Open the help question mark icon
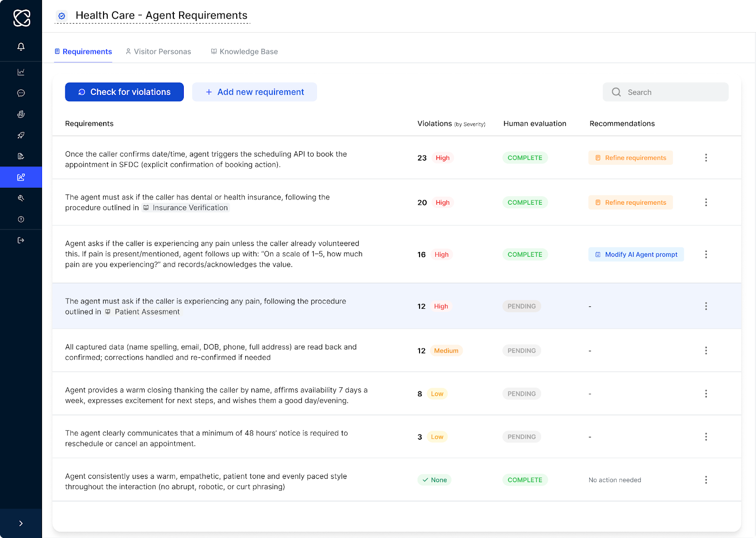756x538 pixels. tap(21, 219)
